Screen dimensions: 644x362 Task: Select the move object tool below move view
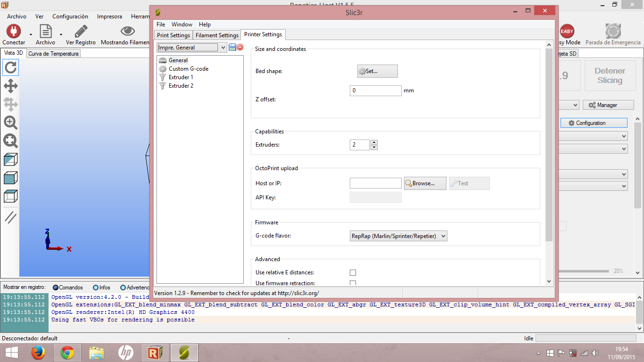10,104
